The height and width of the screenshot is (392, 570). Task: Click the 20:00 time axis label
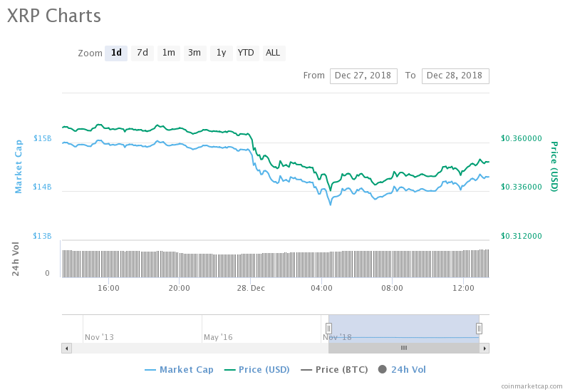click(180, 289)
